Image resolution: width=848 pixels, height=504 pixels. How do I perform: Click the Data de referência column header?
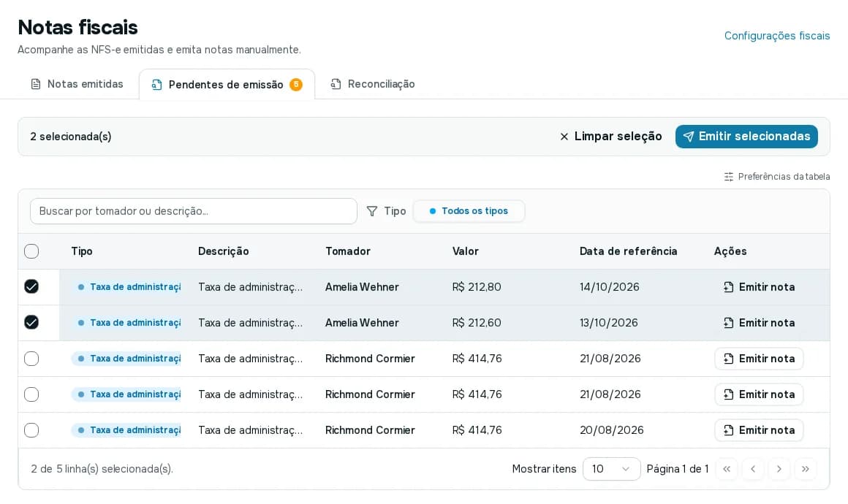click(x=629, y=251)
